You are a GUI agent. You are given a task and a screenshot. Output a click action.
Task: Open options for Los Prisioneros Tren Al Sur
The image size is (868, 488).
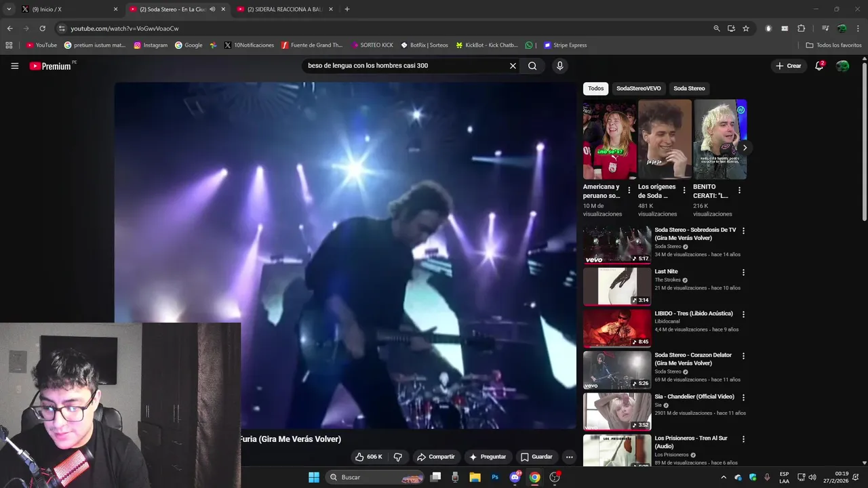click(743, 439)
